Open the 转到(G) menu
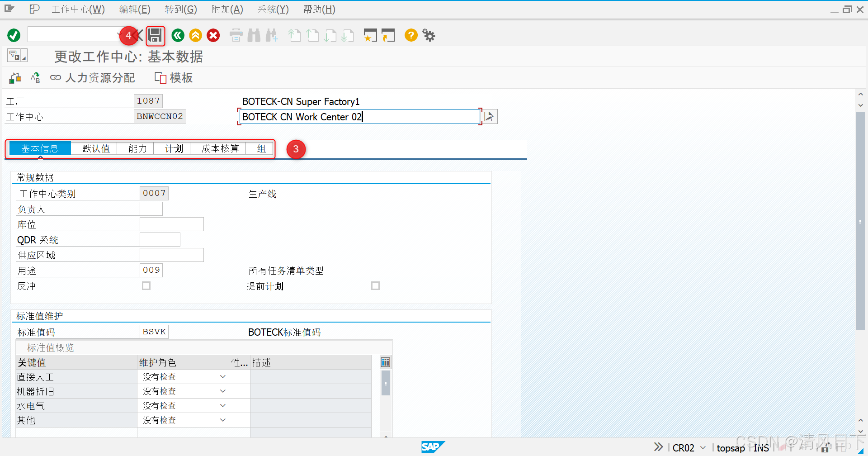This screenshot has width=868, height=456. point(181,9)
